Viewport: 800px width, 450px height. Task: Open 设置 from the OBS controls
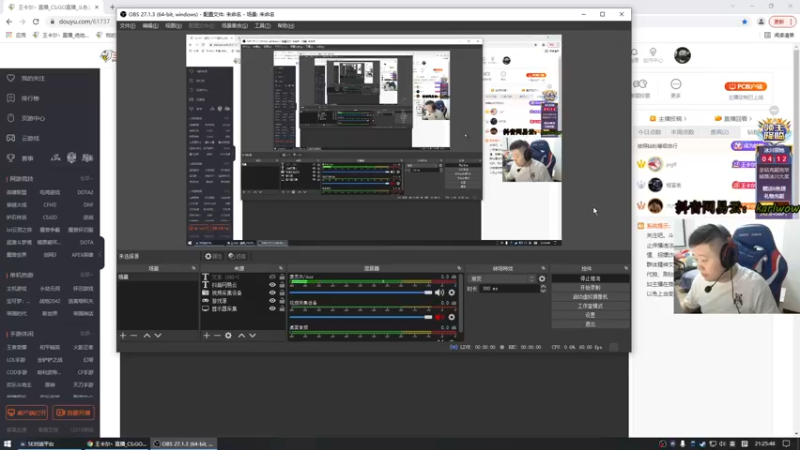[x=590, y=315]
